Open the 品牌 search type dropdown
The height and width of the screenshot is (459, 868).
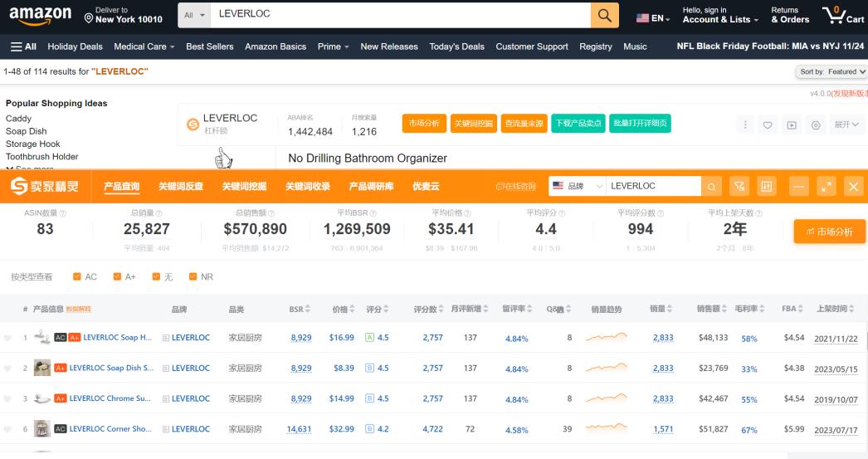point(578,187)
